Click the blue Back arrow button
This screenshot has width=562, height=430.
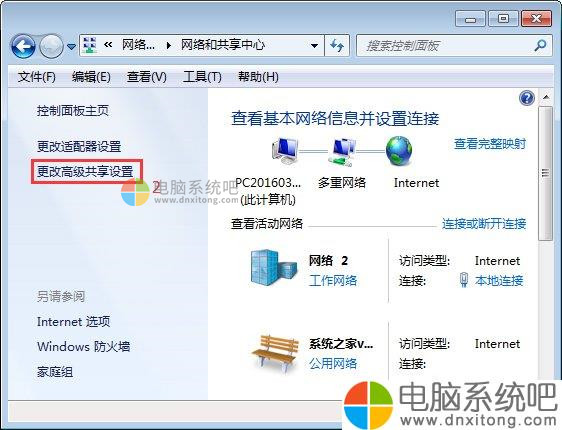[x=23, y=46]
